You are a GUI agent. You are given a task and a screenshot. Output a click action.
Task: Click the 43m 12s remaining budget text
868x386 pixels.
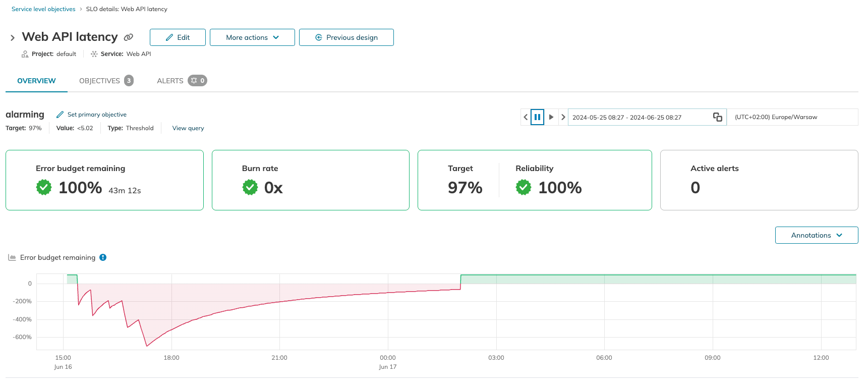(125, 190)
